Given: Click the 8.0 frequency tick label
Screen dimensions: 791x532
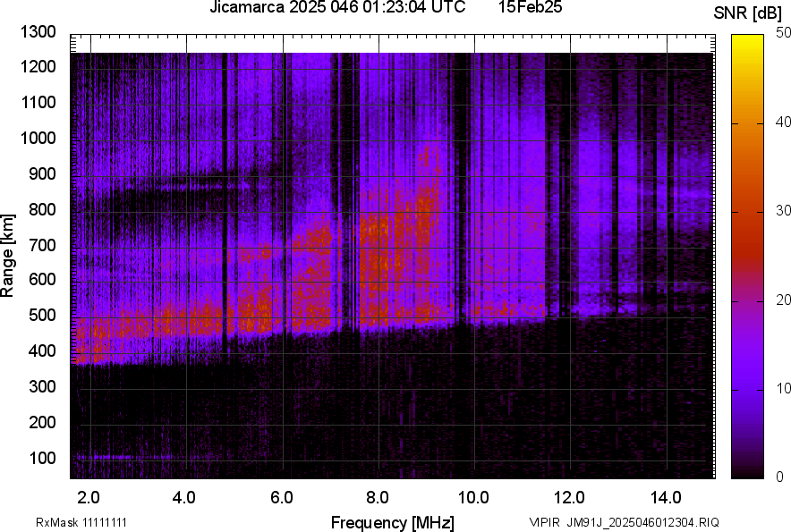Looking at the screenshot, I should 377,496.
